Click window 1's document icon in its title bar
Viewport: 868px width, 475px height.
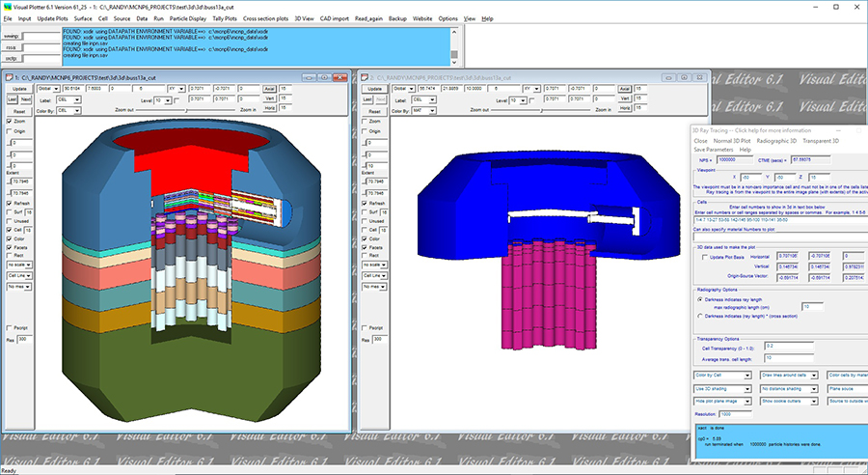coord(9,77)
